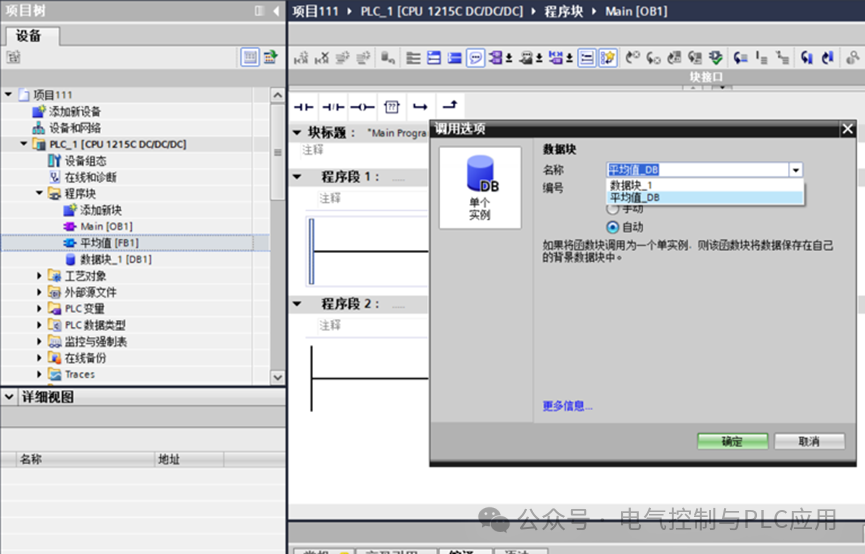Collapse the PLC_1 tree node
This screenshot has width=865, height=554.
pos(24,144)
